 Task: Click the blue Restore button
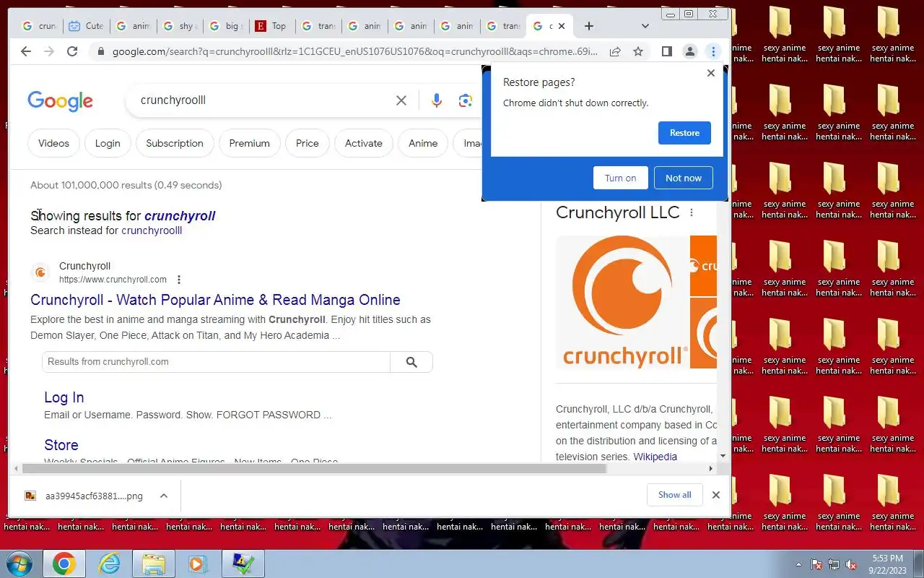tap(684, 133)
